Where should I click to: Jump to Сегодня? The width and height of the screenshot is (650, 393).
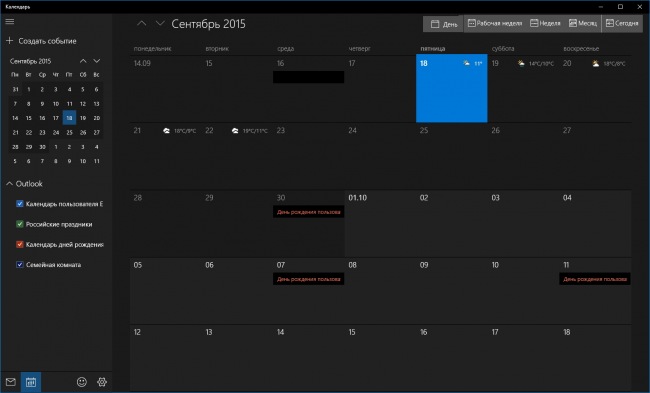click(622, 24)
